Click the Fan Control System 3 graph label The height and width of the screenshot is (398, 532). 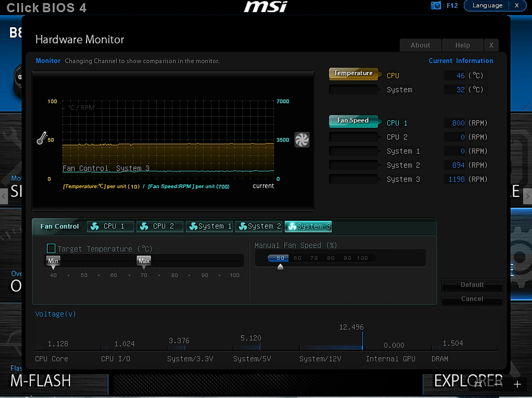point(106,168)
